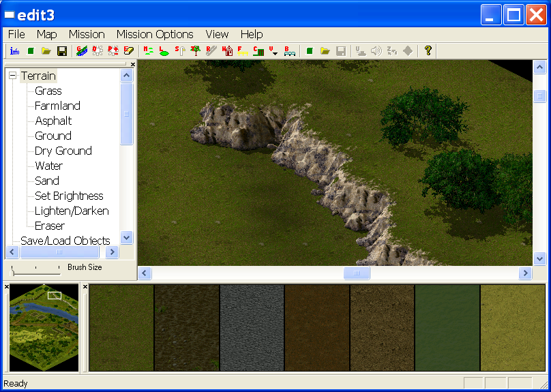The width and height of the screenshot is (551, 392).
Task: Select Lighten/Darken tree item
Action: [x=72, y=211]
